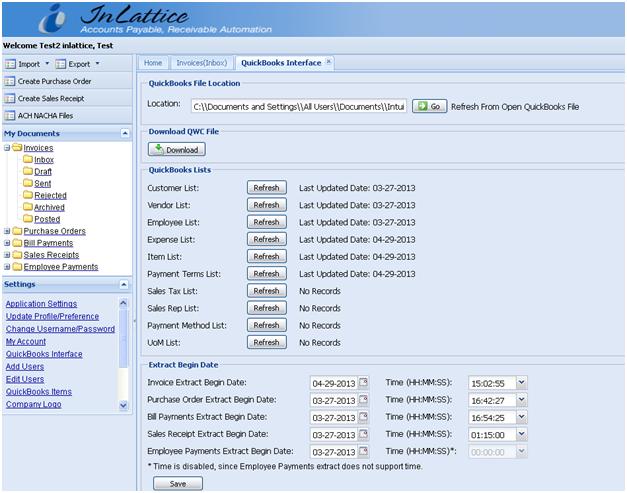
Task: Collapse the My Documents panel
Action: 124,133
